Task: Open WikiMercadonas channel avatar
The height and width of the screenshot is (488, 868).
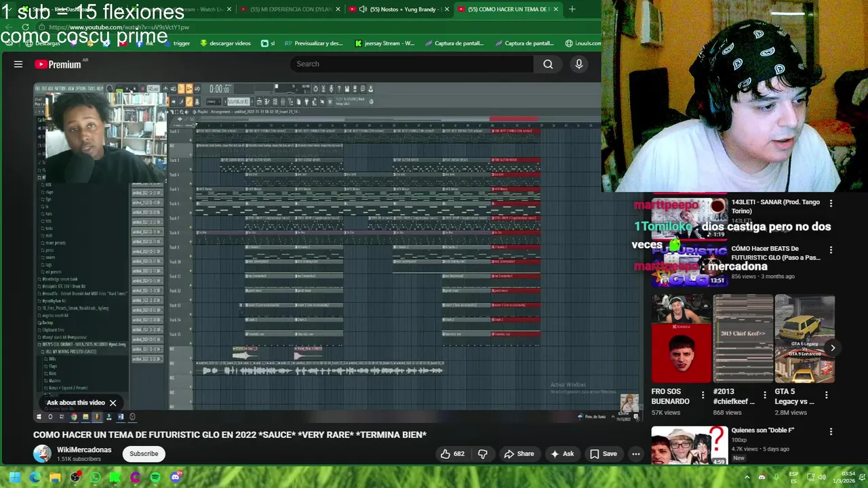Action: [x=42, y=454]
